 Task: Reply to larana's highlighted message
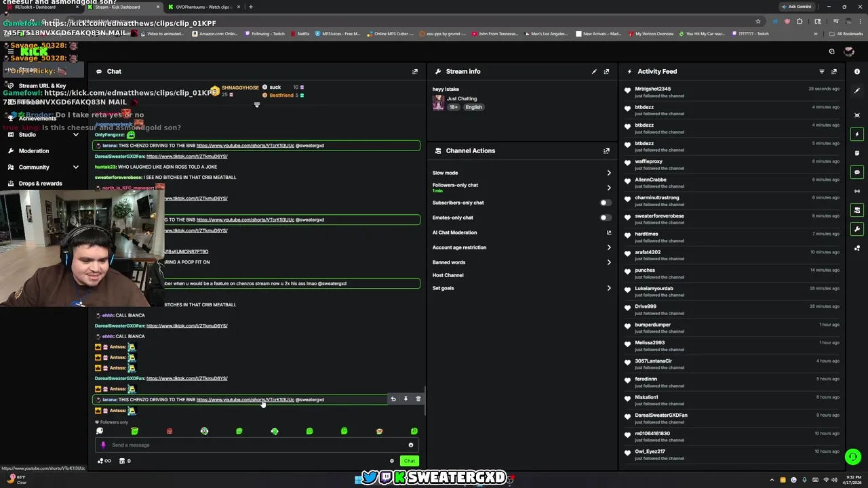[393, 399]
